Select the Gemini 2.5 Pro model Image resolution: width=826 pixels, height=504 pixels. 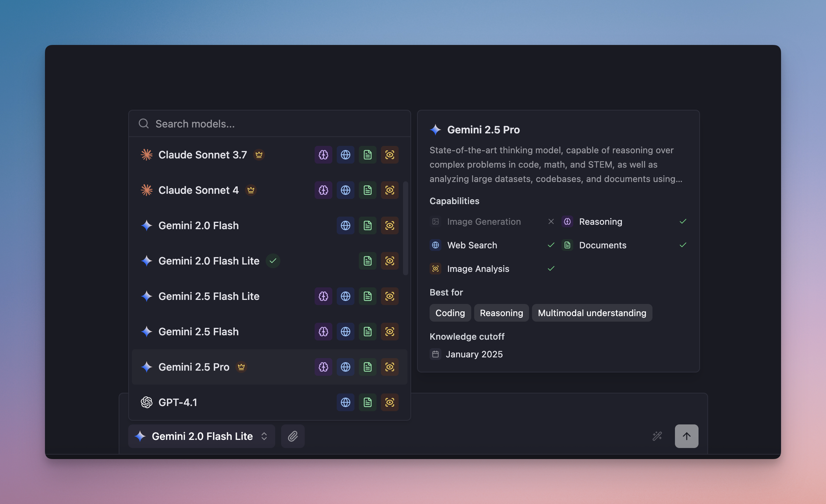click(x=270, y=367)
